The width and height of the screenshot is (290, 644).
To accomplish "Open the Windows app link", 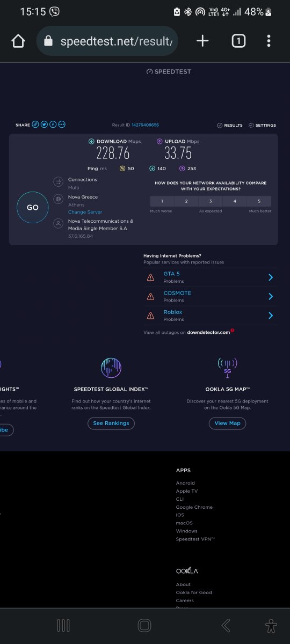I will [187, 531].
